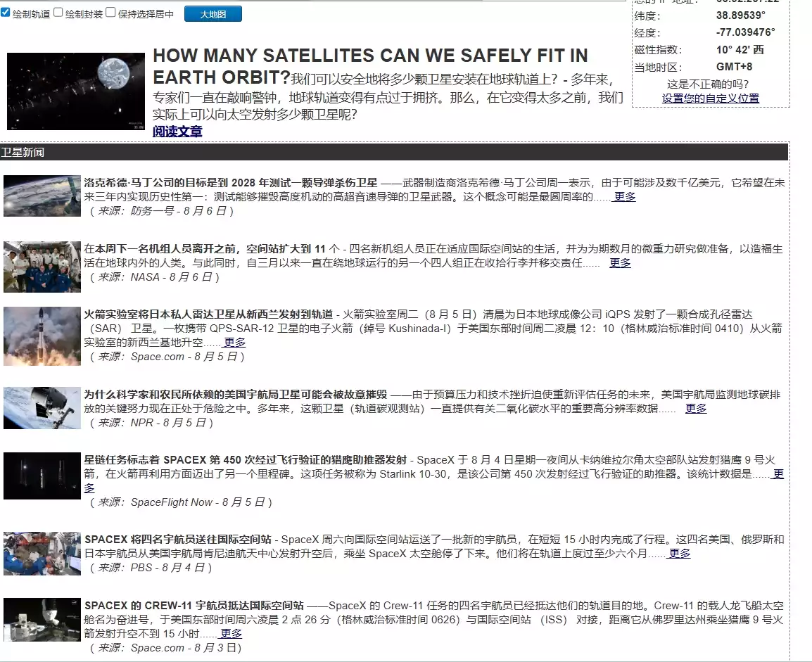Open 更多 link for the Rocket Lab radar satellite article
The image size is (812, 662).
(234, 342)
